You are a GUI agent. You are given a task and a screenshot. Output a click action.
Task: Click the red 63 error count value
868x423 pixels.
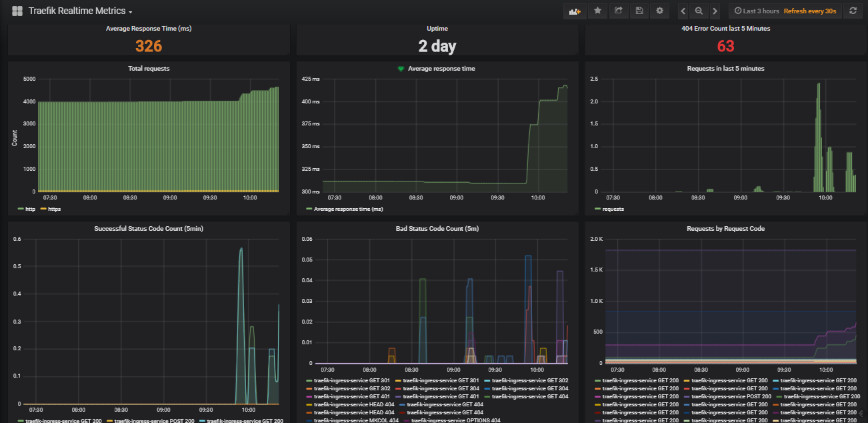(725, 46)
